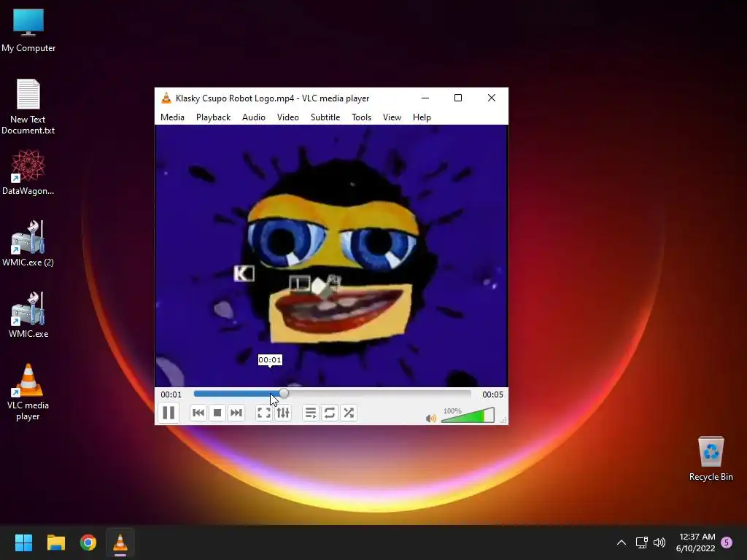
Task: Open the Playback menu
Action: [214, 117]
